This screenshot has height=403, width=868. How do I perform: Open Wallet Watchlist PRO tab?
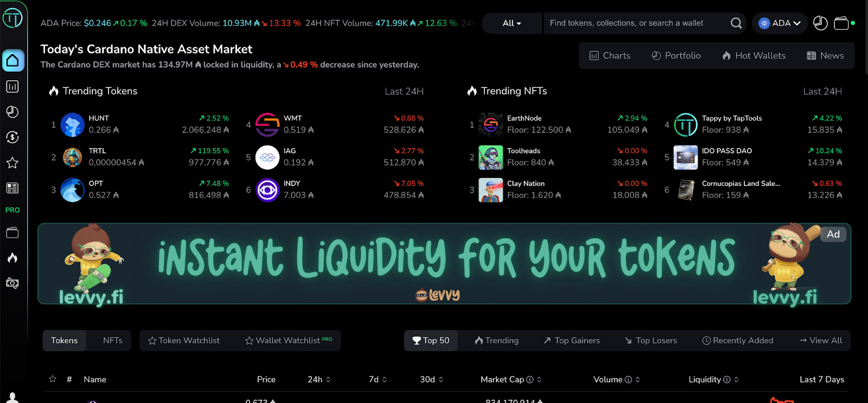289,341
